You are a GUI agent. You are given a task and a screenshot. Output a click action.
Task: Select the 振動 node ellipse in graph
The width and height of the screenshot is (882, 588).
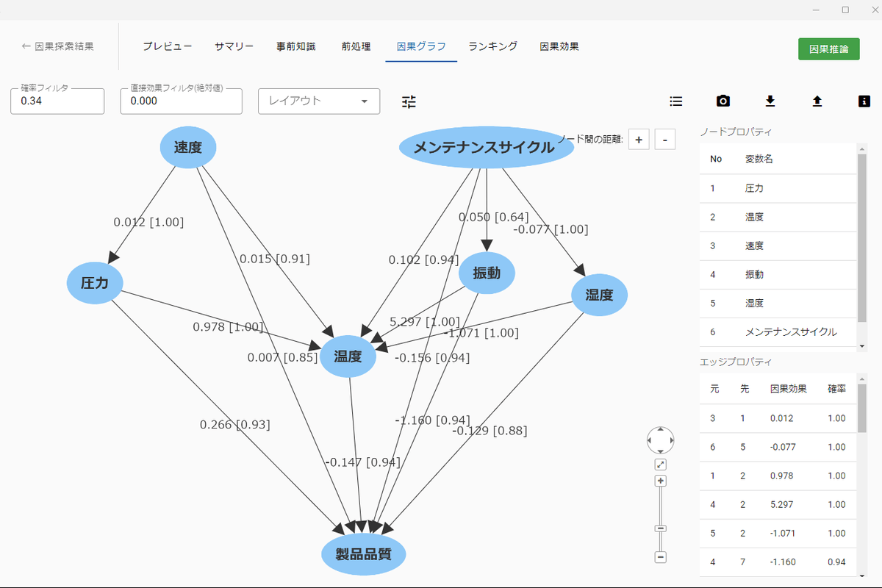click(x=487, y=273)
